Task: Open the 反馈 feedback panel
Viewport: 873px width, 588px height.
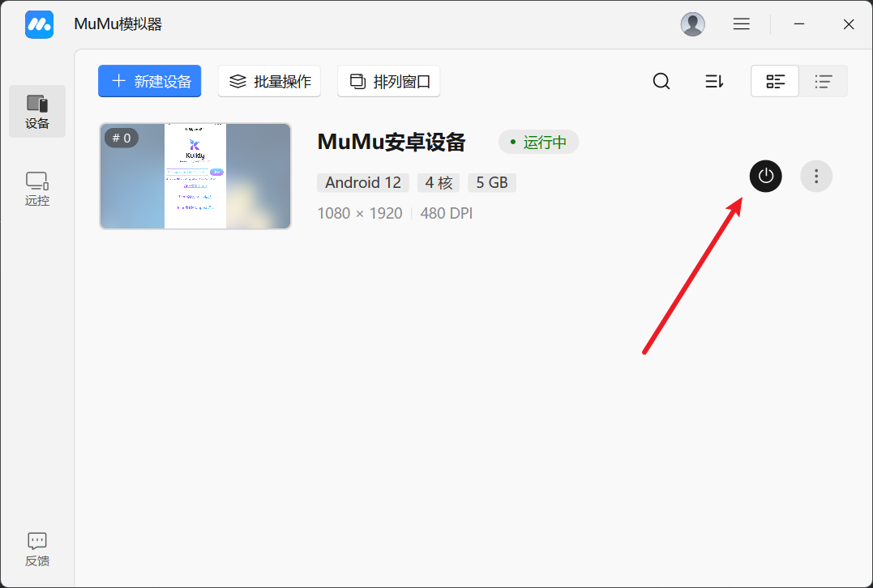Action: (x=37, y=549)
